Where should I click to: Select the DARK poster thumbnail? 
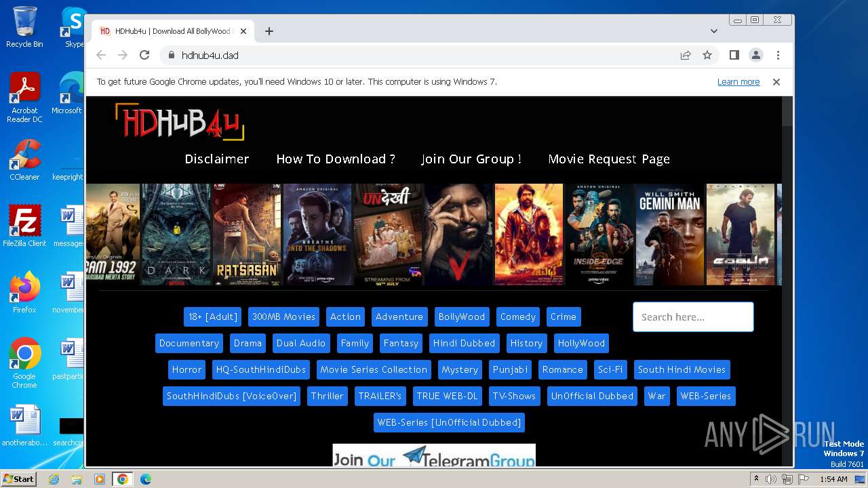click(176, 234)
